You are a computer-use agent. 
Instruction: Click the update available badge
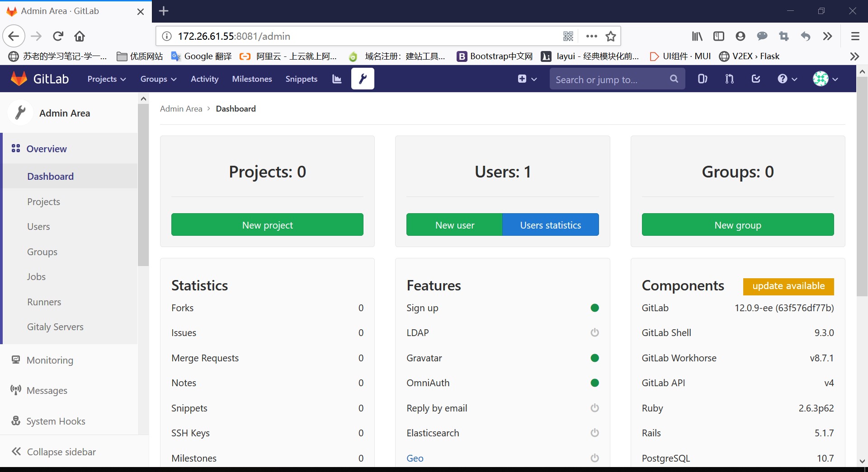[788, 286]
